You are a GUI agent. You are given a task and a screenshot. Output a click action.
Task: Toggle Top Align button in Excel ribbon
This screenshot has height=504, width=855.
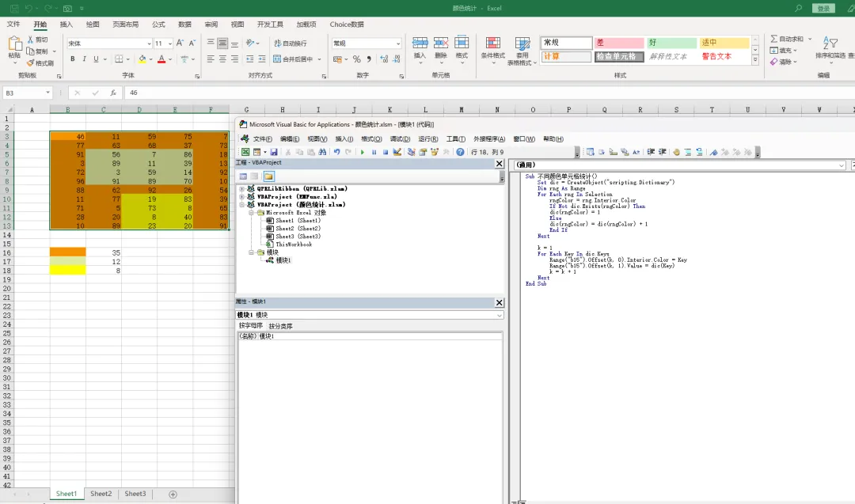pyautogui.click(x=211, y=43)
